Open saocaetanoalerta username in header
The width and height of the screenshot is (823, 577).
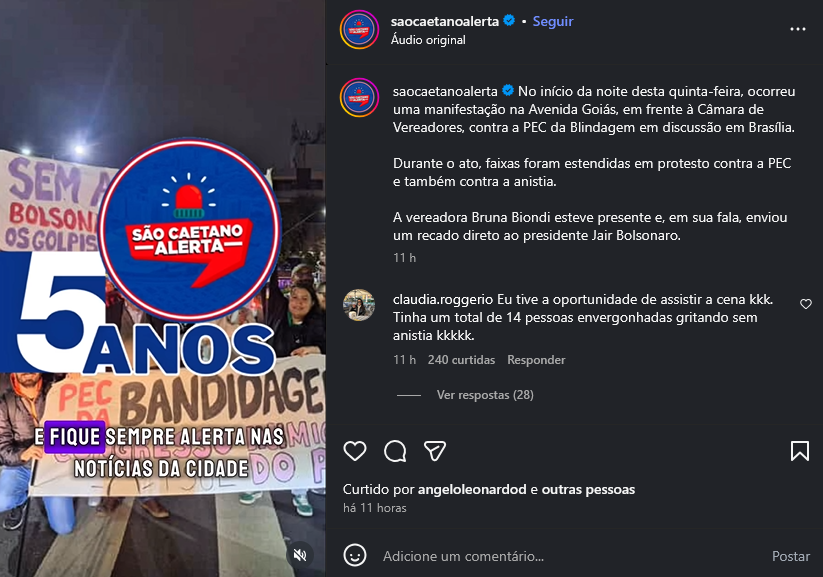click(x=445, y=22)
